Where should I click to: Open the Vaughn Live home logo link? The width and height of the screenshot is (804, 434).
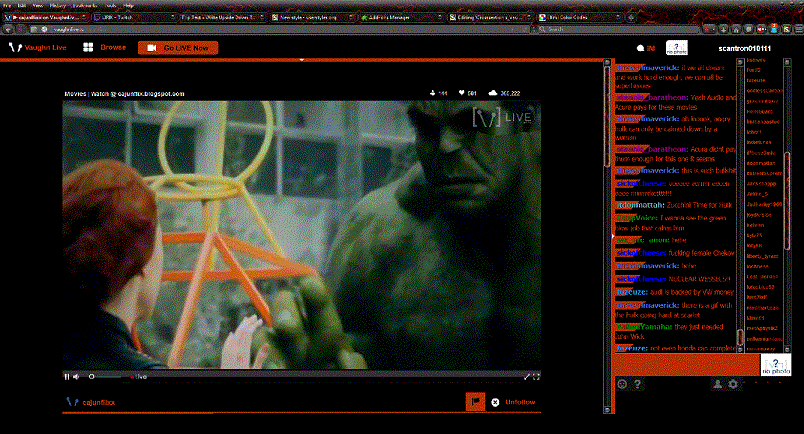[38, 48]
